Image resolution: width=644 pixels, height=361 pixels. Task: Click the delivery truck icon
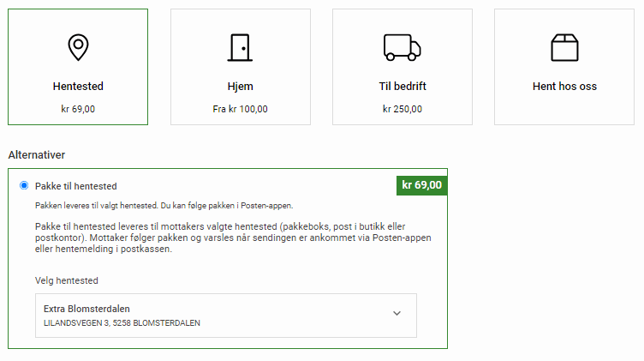pos(402,47)
